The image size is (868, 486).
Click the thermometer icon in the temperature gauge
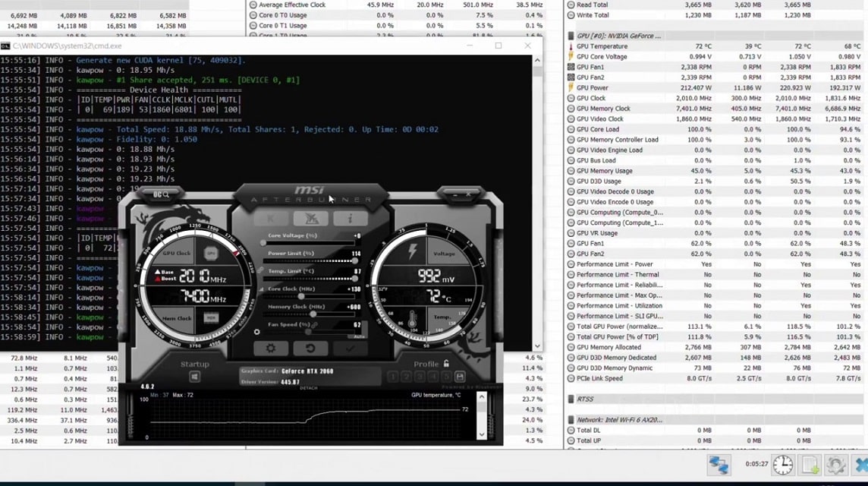click(x=412, y=320)
